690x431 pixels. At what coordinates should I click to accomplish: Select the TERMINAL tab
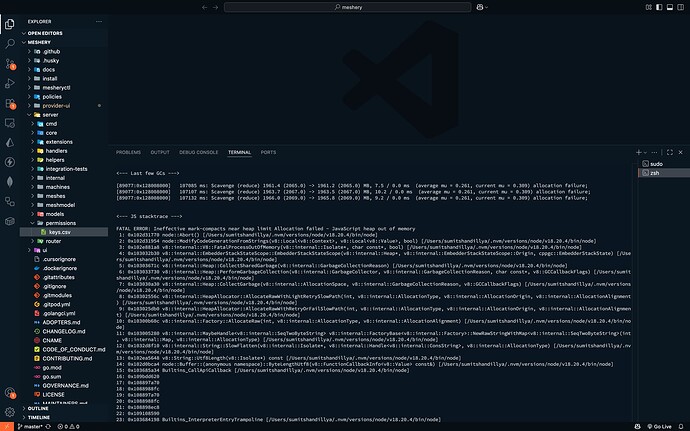pyautogui.click(x=239, y=152)
